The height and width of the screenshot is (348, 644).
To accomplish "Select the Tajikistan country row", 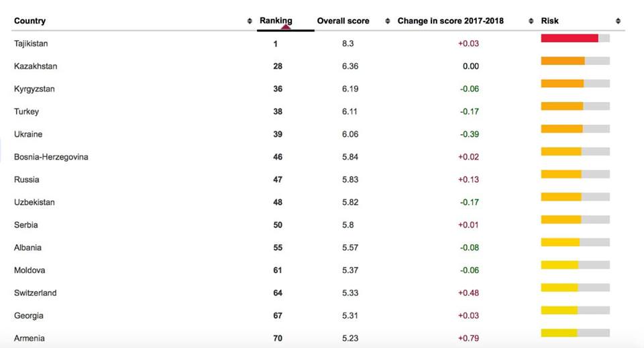I will [31, 44].
